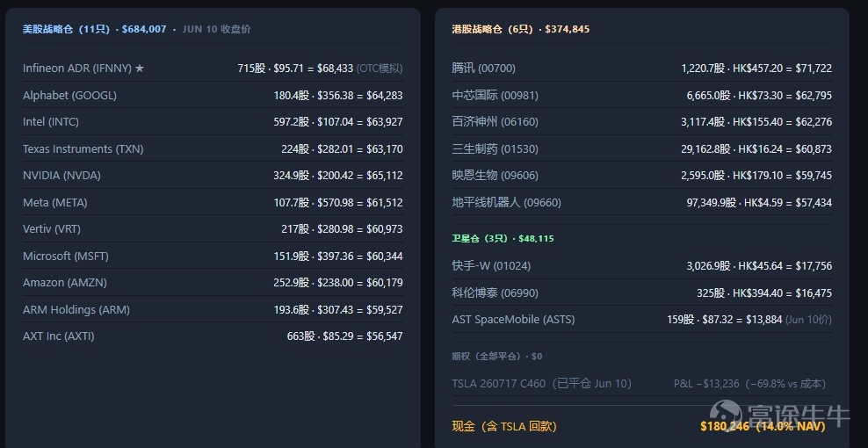Click the AXT Inc (AXTI) entry
The height and width of the screenshot is (448, 868).
[x=213, y=336]
